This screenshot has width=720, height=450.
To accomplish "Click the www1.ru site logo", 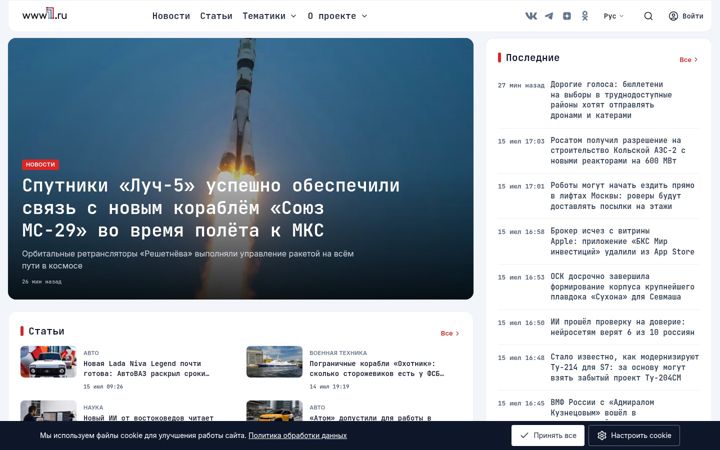I will pyautogui.click(x=45, y=14).
